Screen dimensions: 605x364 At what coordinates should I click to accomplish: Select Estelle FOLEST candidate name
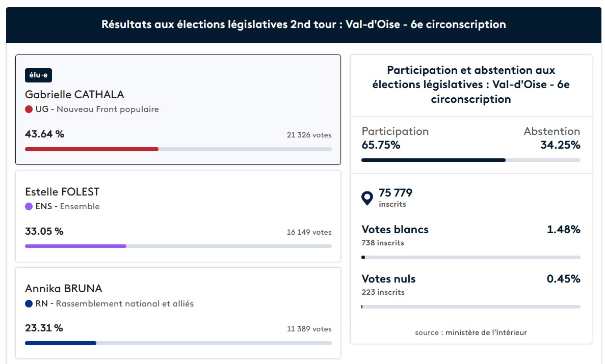62,192
